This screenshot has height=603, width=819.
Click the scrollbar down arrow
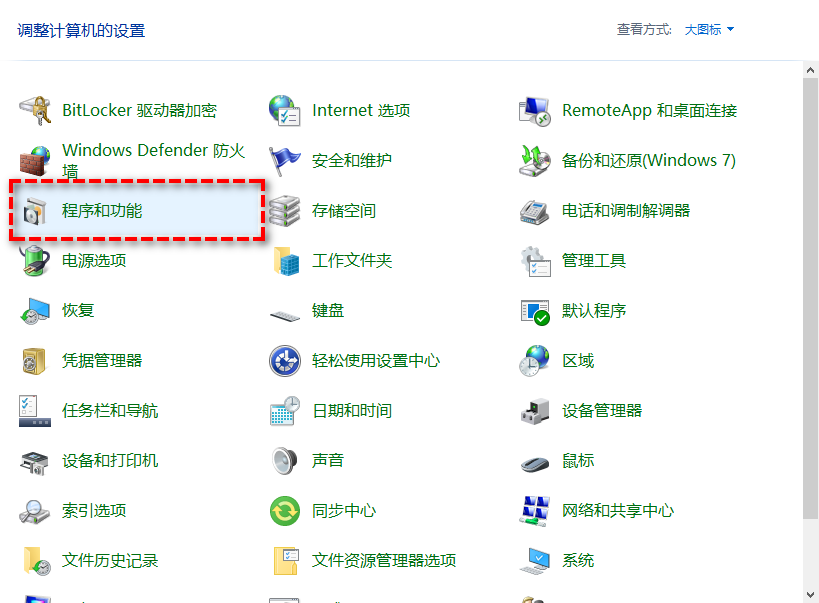point(810,595)
